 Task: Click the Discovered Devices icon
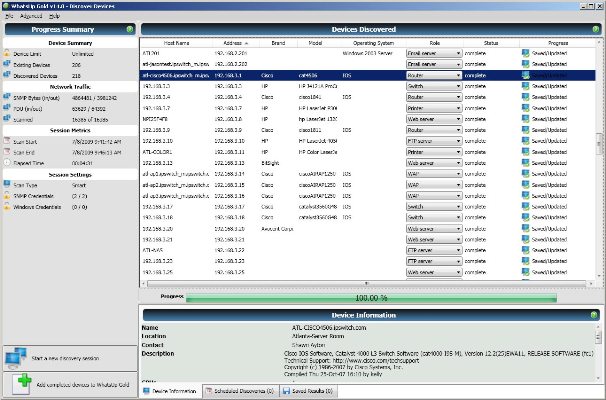pos(7,75)
